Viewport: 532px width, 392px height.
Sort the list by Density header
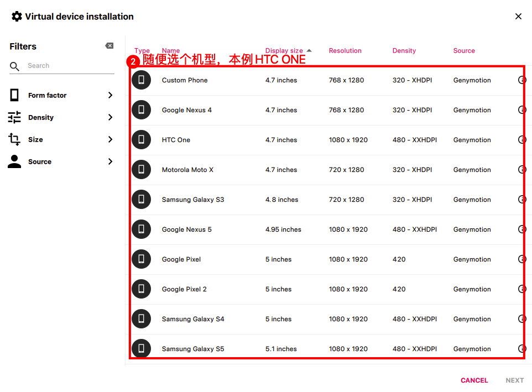(404, 50)
